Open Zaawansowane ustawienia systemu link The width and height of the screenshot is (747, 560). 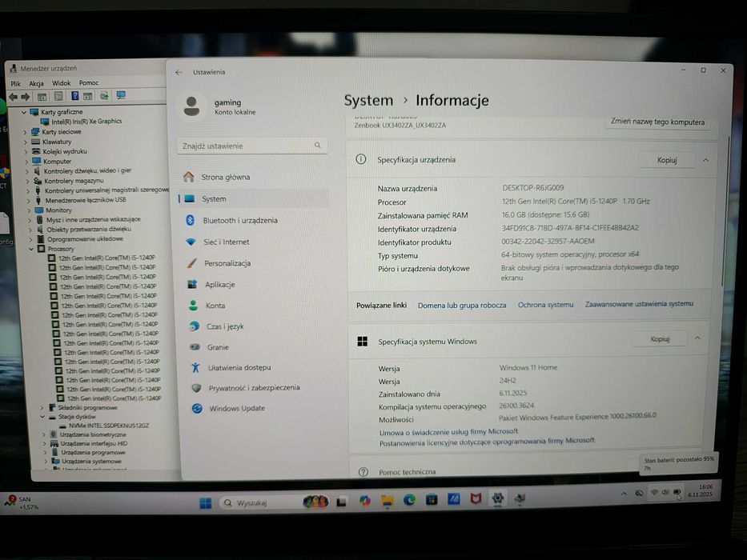click(639, 304)
